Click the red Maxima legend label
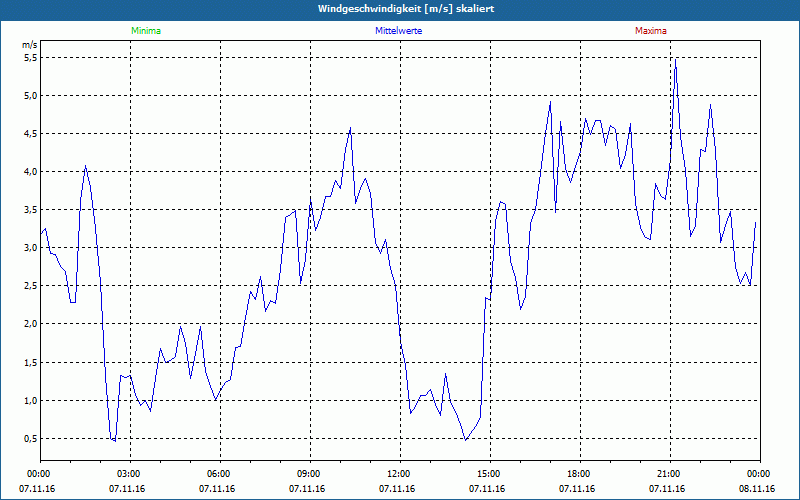 pyautogui.click(x=651, y=31)
